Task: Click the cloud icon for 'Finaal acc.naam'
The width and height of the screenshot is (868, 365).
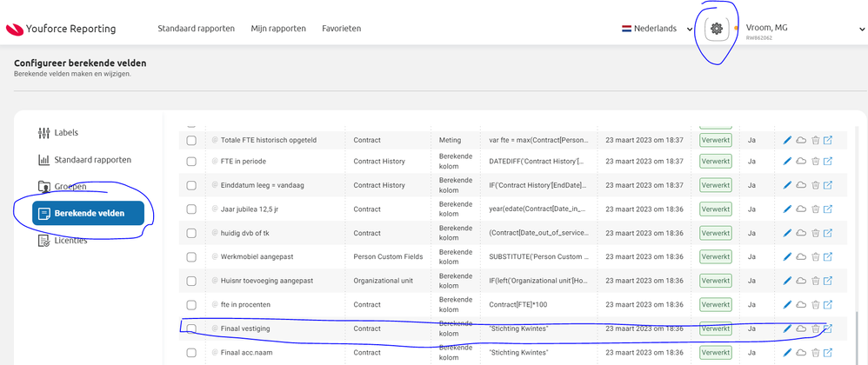Action: 801,352
